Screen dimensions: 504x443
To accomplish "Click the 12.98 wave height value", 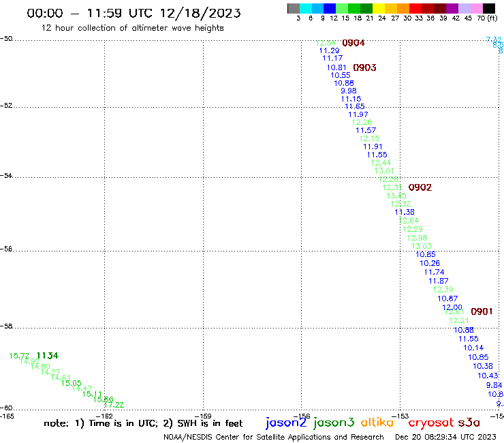I will click(417, 238).
